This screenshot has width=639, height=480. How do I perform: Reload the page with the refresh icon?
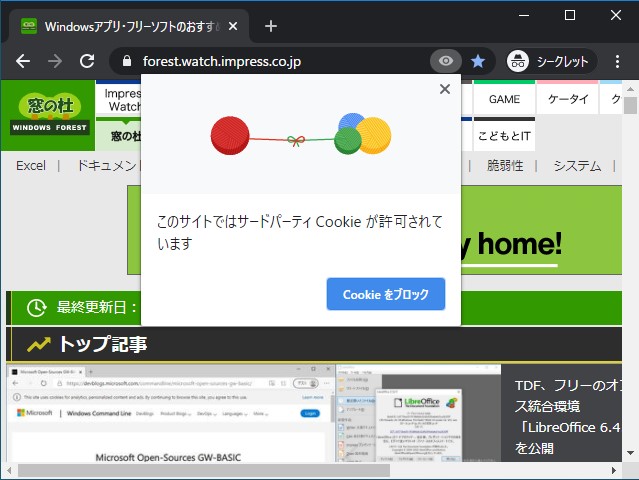pyautogui.click(x=87, y=61)
